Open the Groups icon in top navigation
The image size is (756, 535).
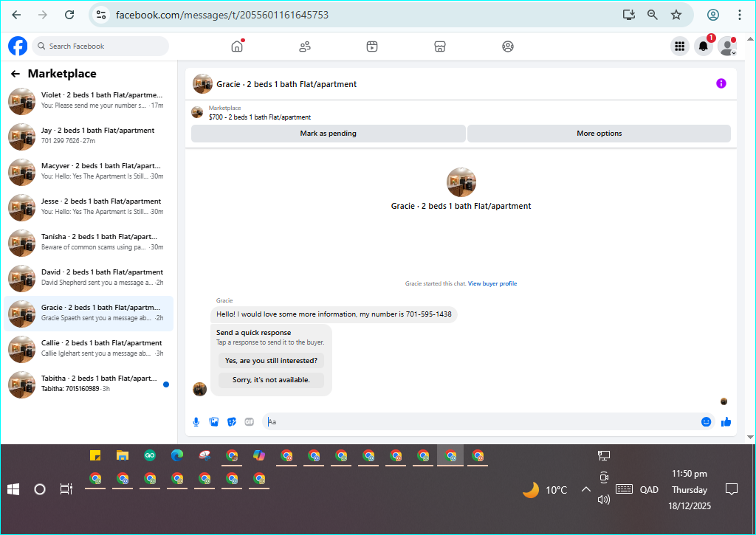click(508, 46)
